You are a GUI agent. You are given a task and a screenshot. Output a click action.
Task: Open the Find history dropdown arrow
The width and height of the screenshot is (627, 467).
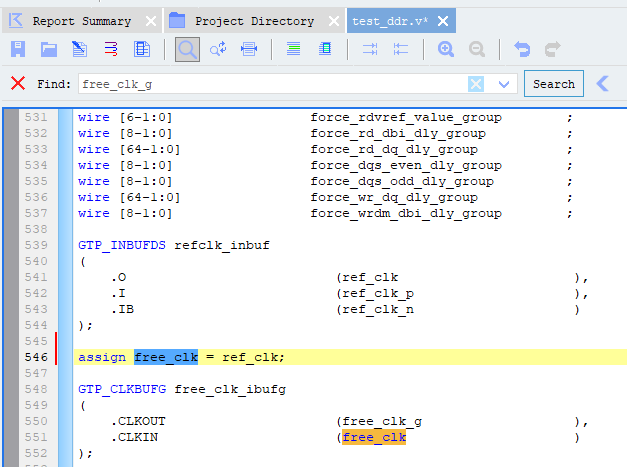504,84
